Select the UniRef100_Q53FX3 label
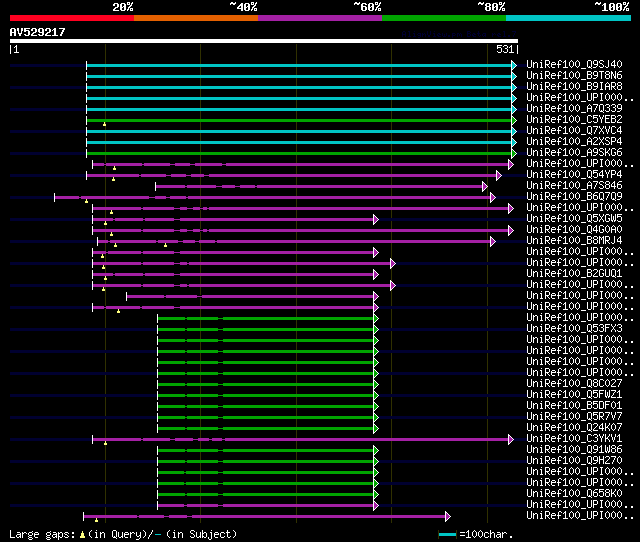The image size is (640, 542). coord(574,329)
